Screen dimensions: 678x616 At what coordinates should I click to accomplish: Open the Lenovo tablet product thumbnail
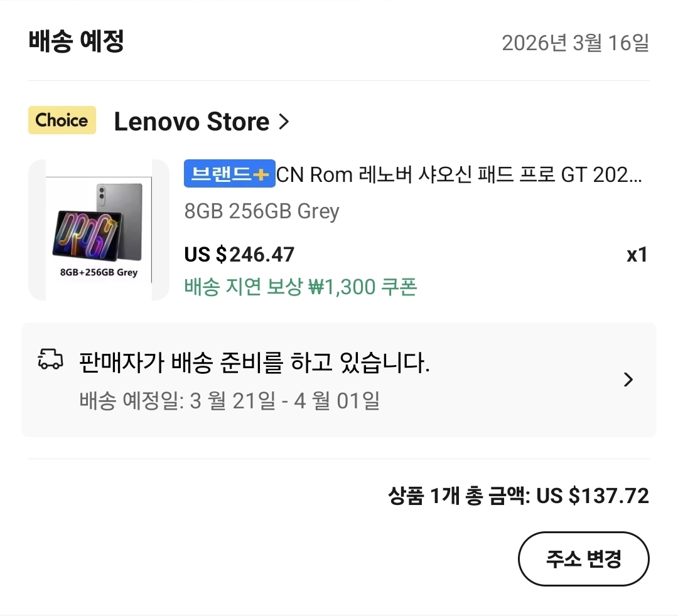[99, 230]
